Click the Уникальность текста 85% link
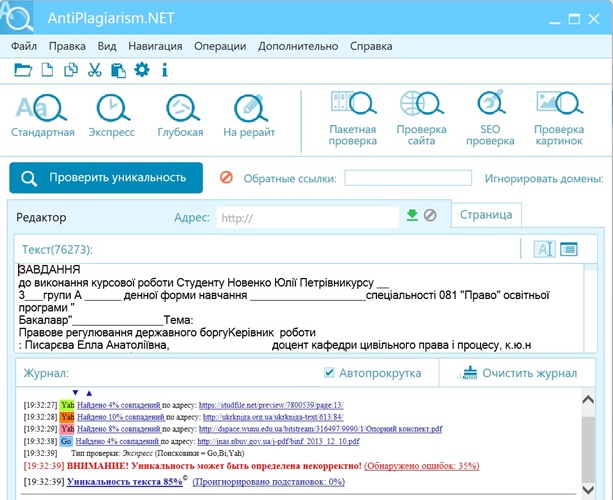613x500 pixels. (x=125, y=482)
